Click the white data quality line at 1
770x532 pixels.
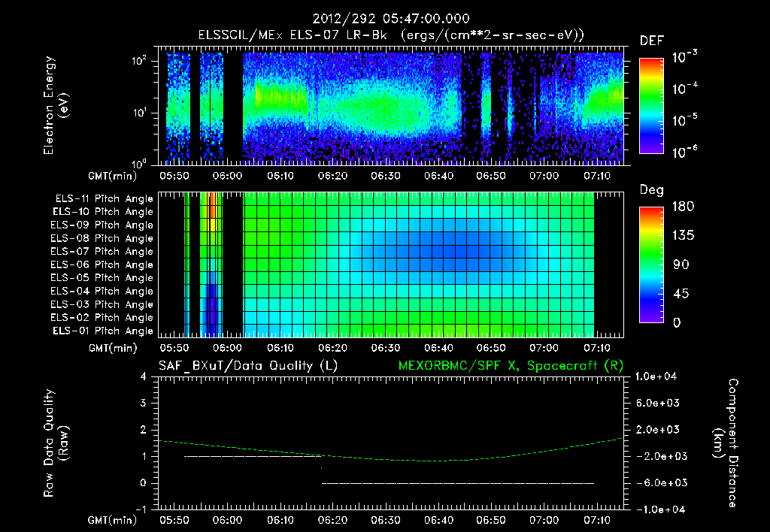click(253, 456)
